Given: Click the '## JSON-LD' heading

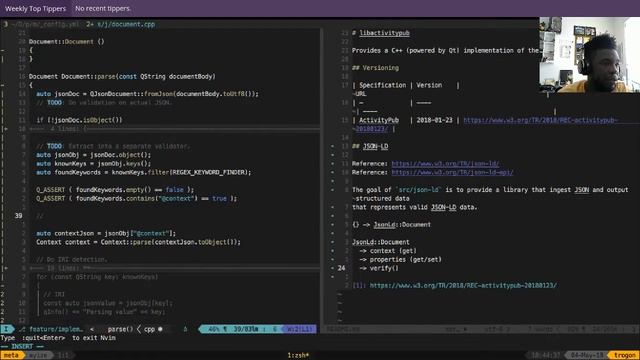Looking at the screenshot, I should 370,146.
